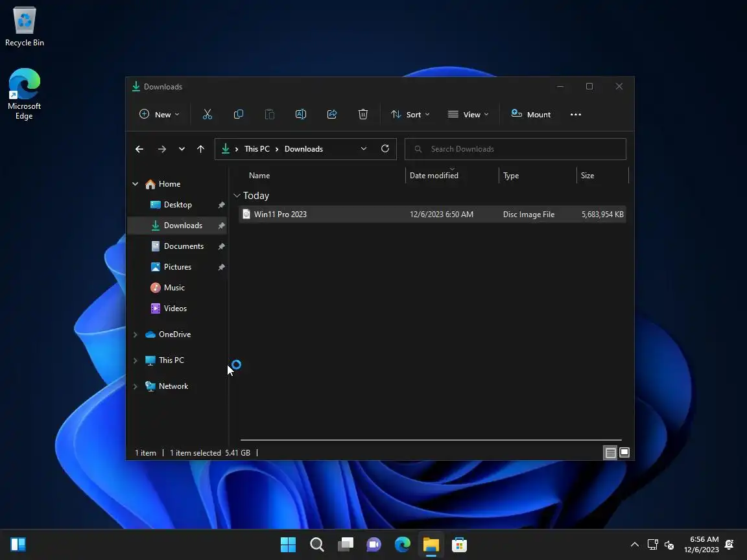The width and height of the screenshot is (747, 560).
Task: Open the Chat app on taskbar
Action: pos(374,544)
